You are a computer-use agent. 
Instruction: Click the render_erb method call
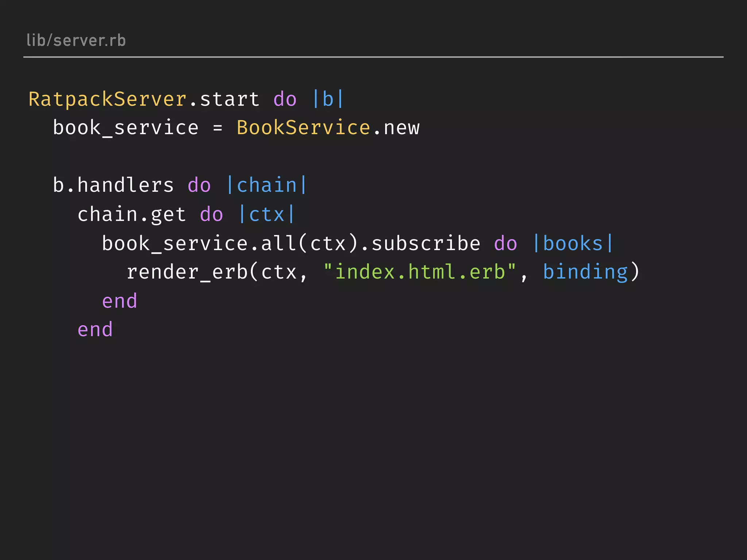pos(187,272)
